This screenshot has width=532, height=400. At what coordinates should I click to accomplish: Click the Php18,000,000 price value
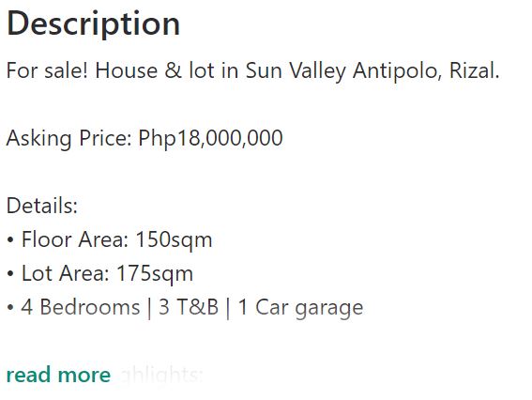(210, 139)
